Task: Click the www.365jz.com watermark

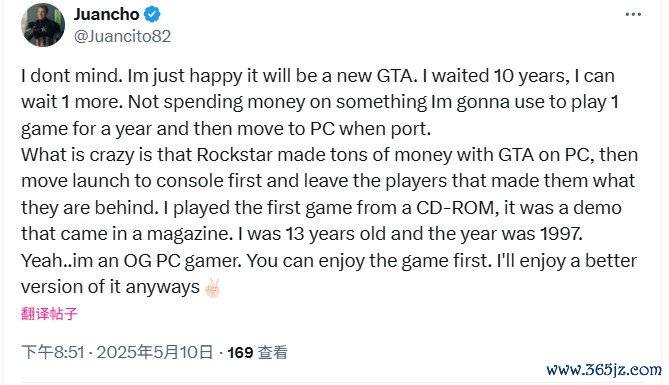Action: coord(604,370)
